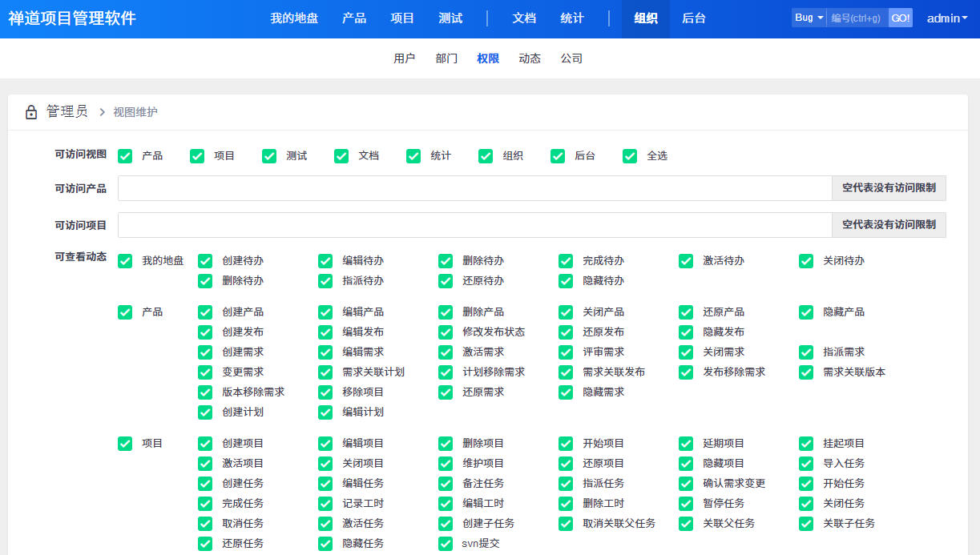Focus the 编号(ctrl+g) search input
Viewport: 980px width, 555px height.
(x=857, y=18)
